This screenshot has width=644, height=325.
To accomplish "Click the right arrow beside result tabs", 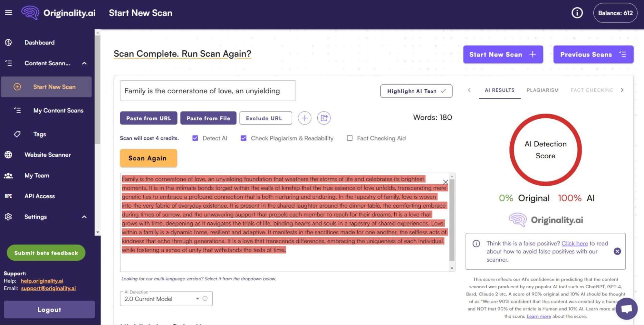I will tap(622, 90).
